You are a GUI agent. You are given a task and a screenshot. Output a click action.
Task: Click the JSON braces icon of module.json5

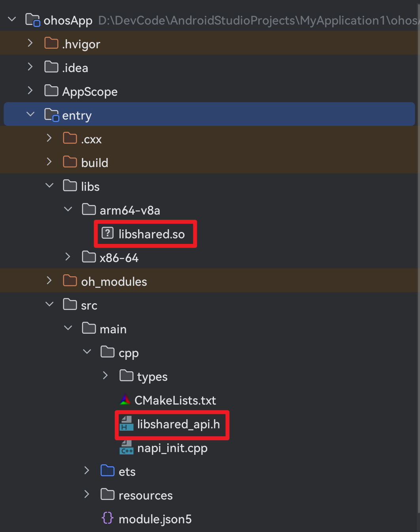108,518
